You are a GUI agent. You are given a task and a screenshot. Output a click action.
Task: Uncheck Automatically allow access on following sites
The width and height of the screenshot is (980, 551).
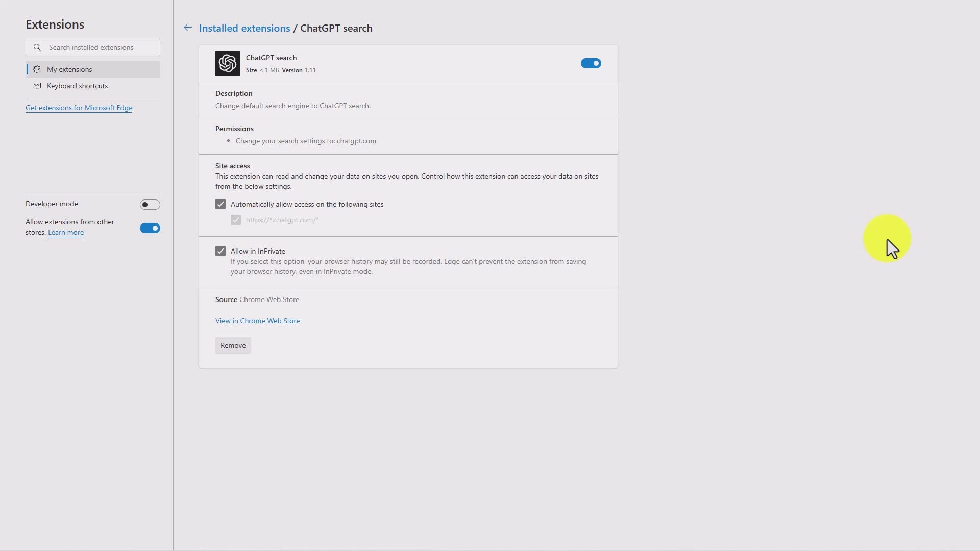tap(220, 204)
